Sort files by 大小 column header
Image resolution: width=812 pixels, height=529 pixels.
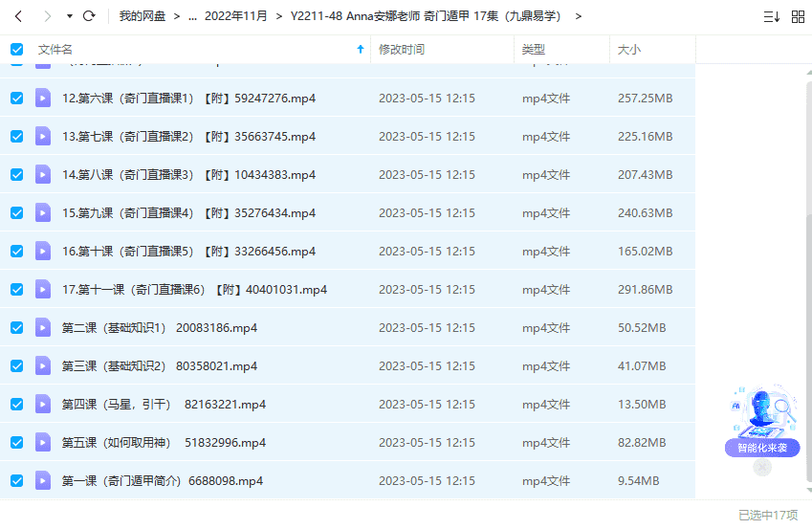[x=629, y=49]
